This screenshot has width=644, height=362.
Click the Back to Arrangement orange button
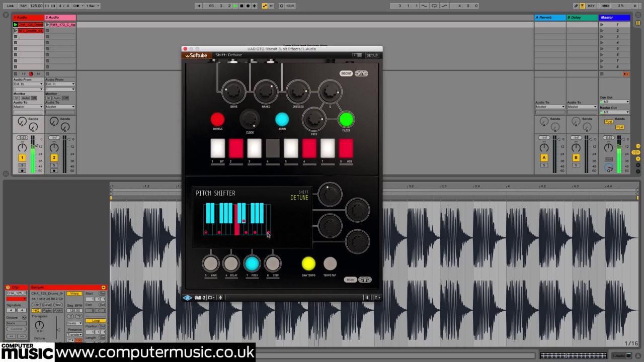click(x=626, y=74)
